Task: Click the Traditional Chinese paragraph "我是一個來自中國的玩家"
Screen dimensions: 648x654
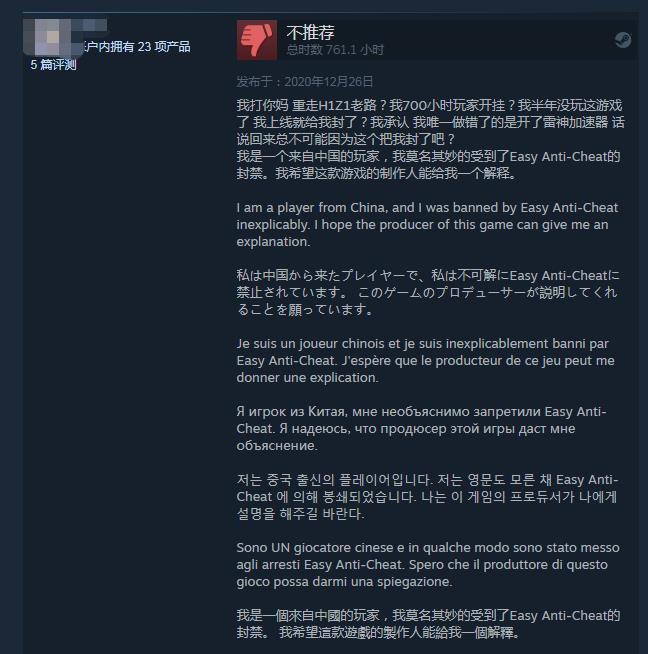Action: [x=428, y=624]
